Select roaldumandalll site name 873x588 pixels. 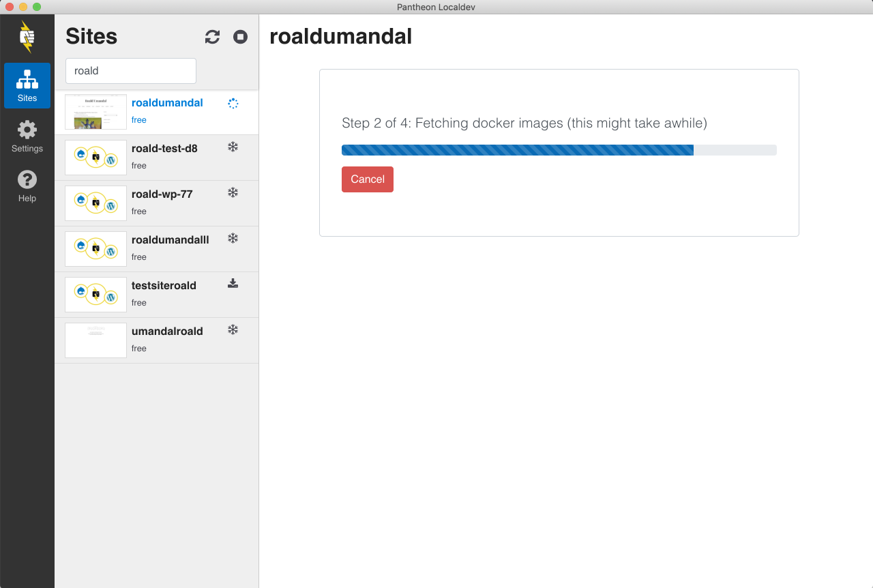[171, 240]
